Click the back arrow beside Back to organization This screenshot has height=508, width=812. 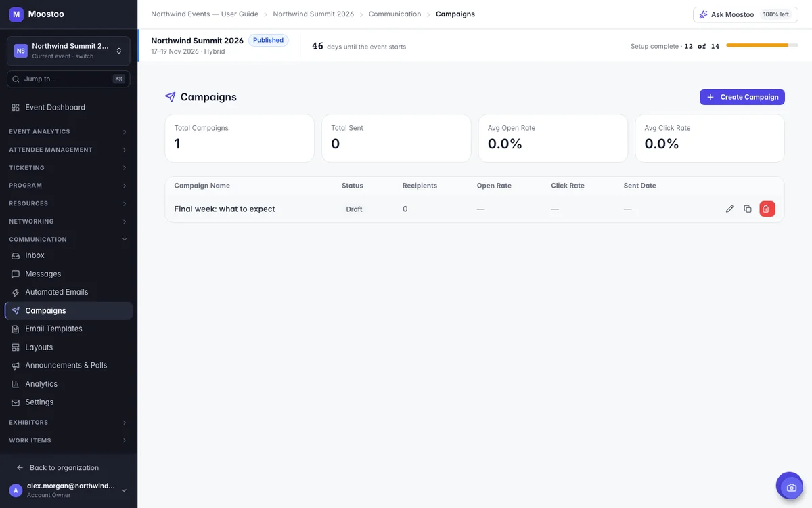[x=20, y=468]
